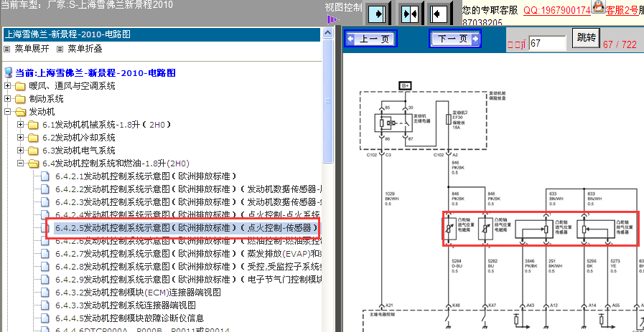644x332 pixels.
Task: Select 当前:上海雪佛兰-新景程-2010-电路图 root node
Action: (95, 73)
